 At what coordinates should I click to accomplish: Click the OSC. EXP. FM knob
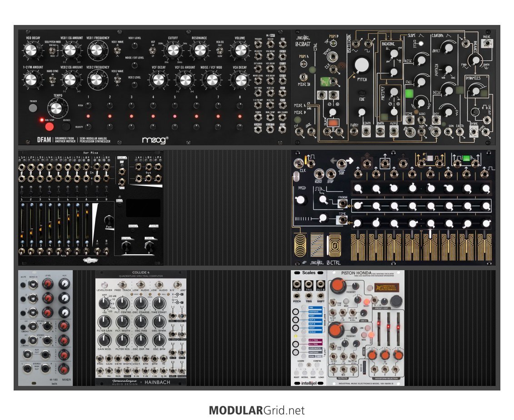tap(141, 341)
